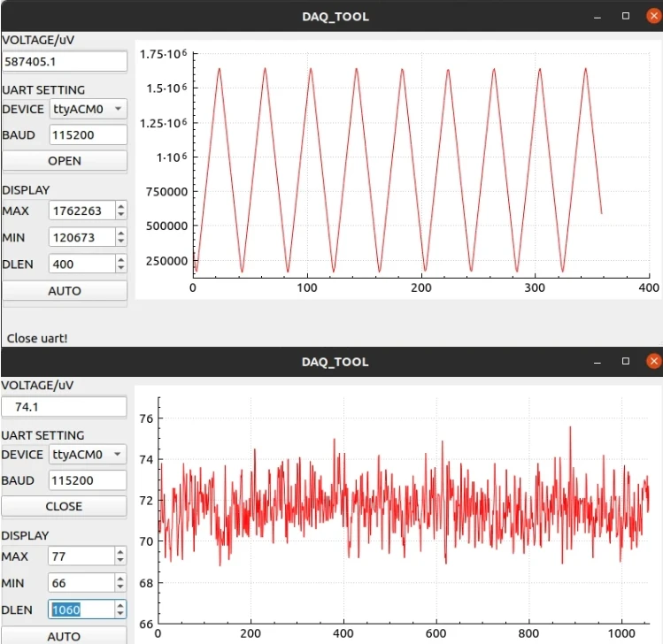The height and width of the screenshot is (644, 663).
Task: Increase MAX 1762263 with up arrow
Action: (121, 206)
